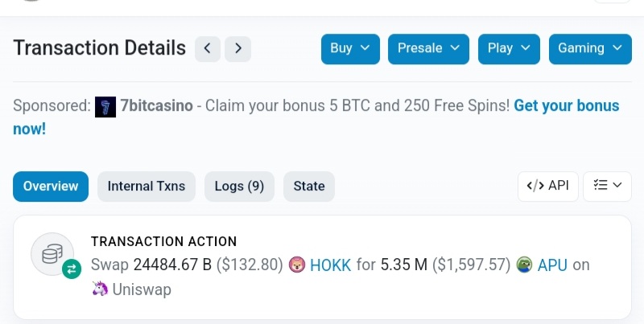The image size is (644, 324).
Task: Click the 7bitcasino sponsor logo
Action: (x=105, y=107)
